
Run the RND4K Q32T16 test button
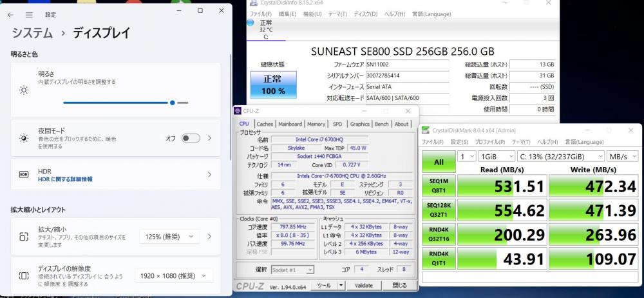[x=439, y=235]
